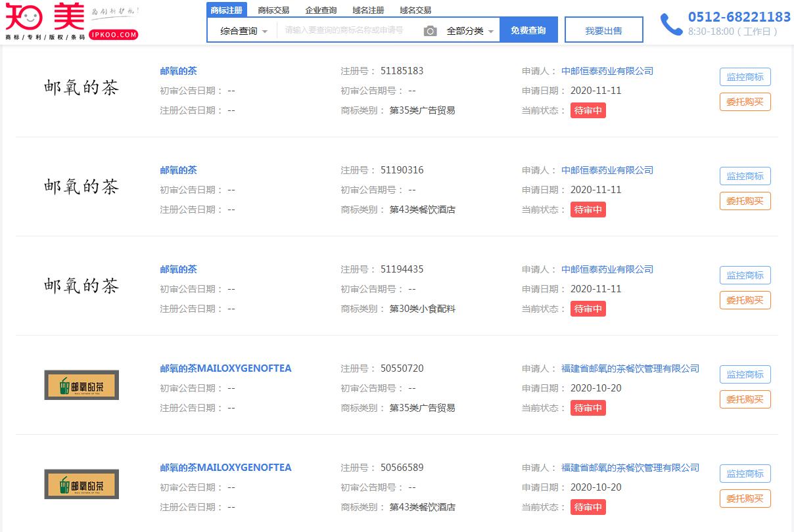Click the trademark name search input field

click(350, 30)
